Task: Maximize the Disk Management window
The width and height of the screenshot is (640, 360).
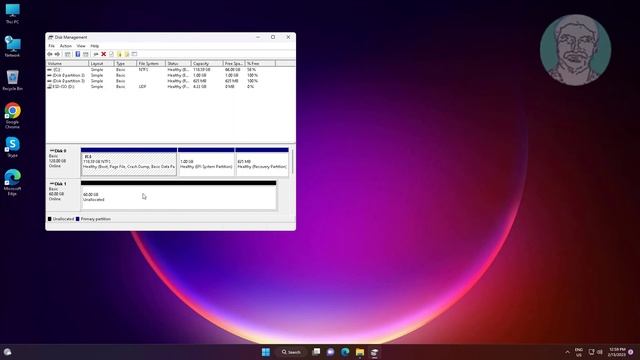Action: 273,37
